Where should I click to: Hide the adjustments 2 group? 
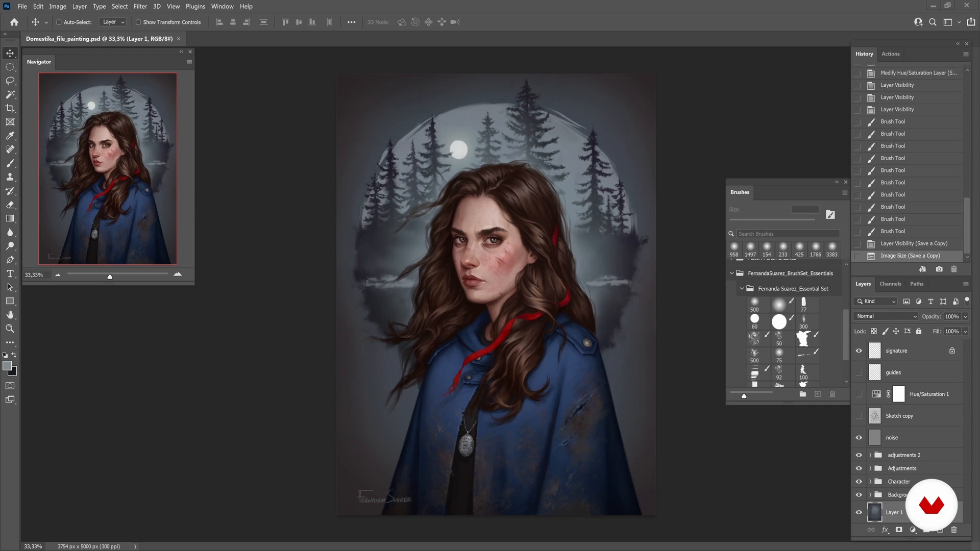pyautogui.click(x=859, y=455)
